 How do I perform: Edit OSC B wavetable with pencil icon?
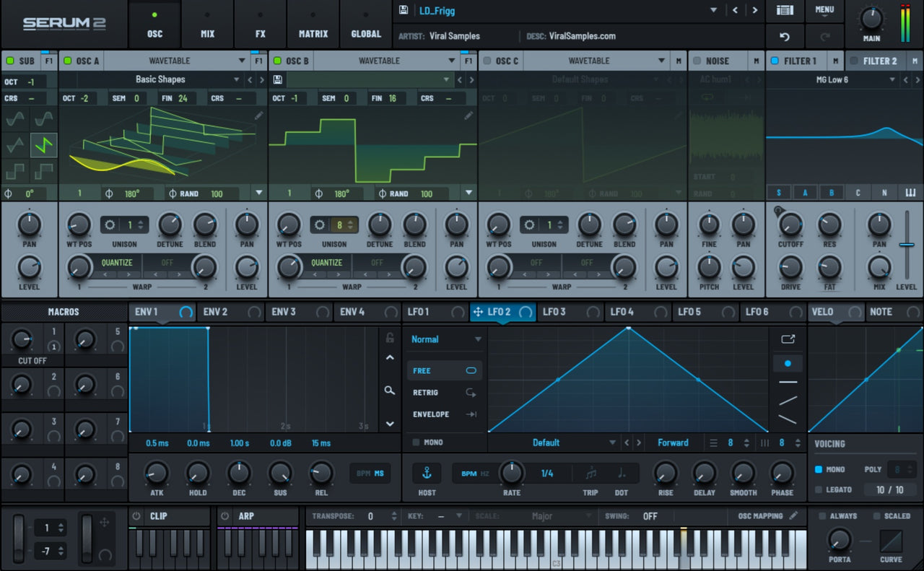click(468, 115)
